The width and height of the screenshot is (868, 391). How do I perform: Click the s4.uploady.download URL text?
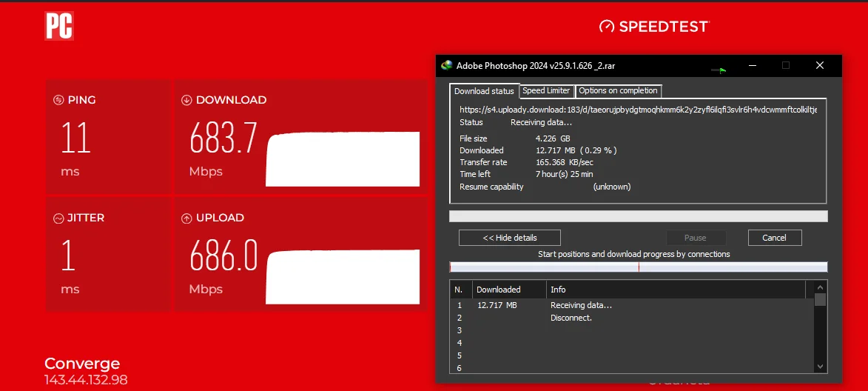[x=639, y=110]
